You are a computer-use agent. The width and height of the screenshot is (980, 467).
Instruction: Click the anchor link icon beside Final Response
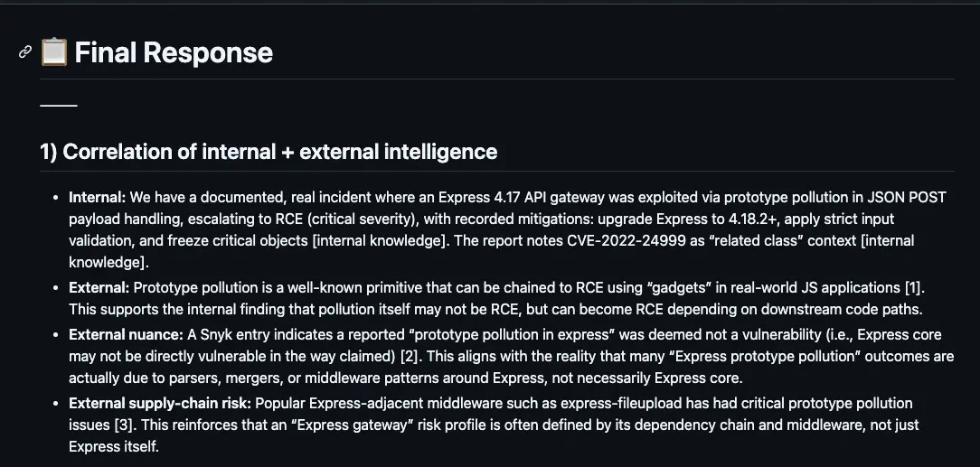pos(25,52)
